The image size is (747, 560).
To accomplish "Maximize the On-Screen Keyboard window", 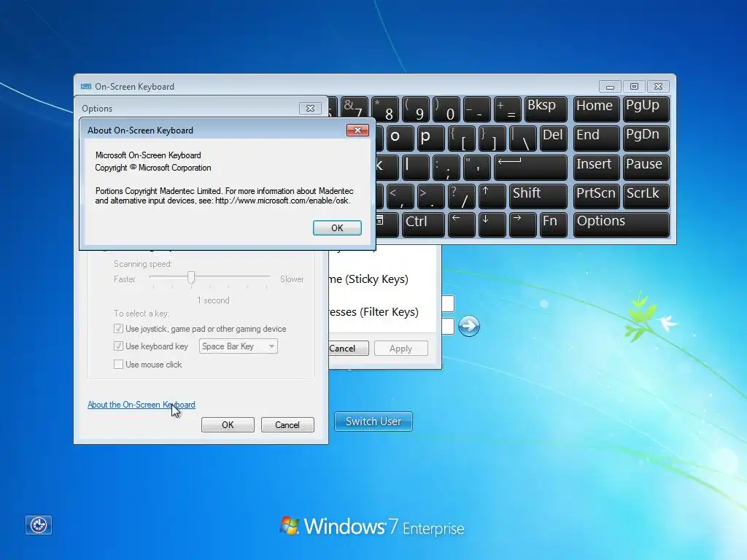I will (x=634, y=86).
